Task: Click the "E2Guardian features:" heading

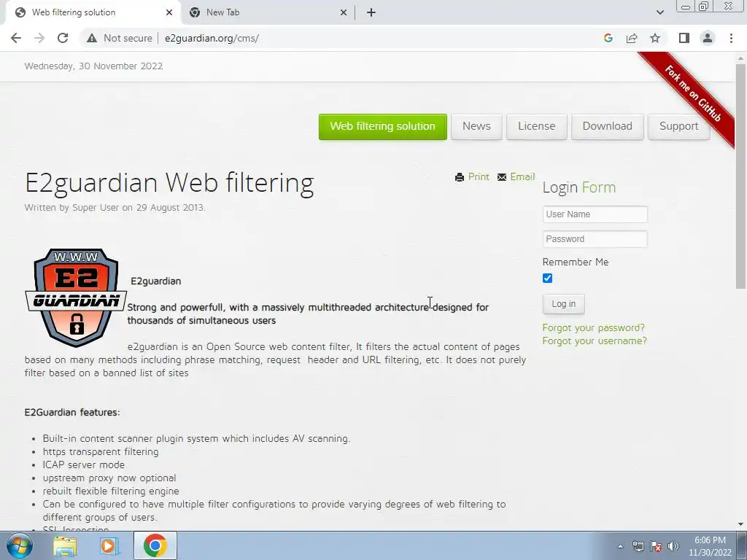Action: point(72,413)
